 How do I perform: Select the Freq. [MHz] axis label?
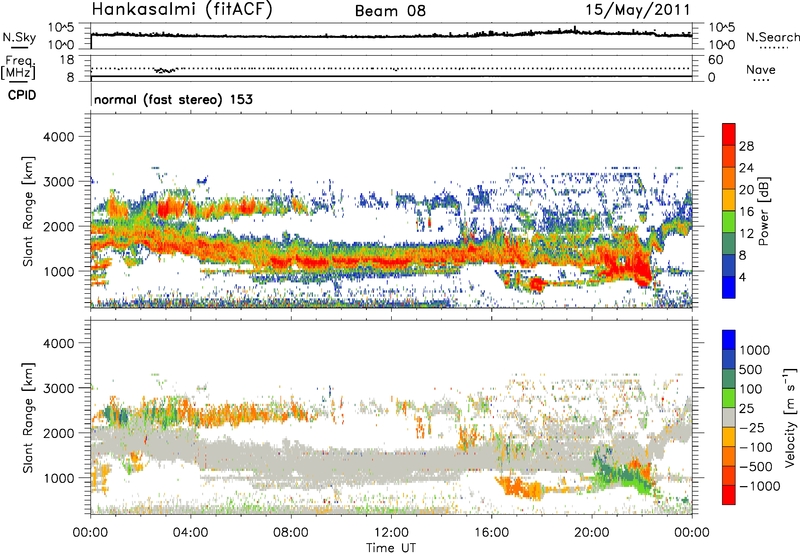(19, 67)
